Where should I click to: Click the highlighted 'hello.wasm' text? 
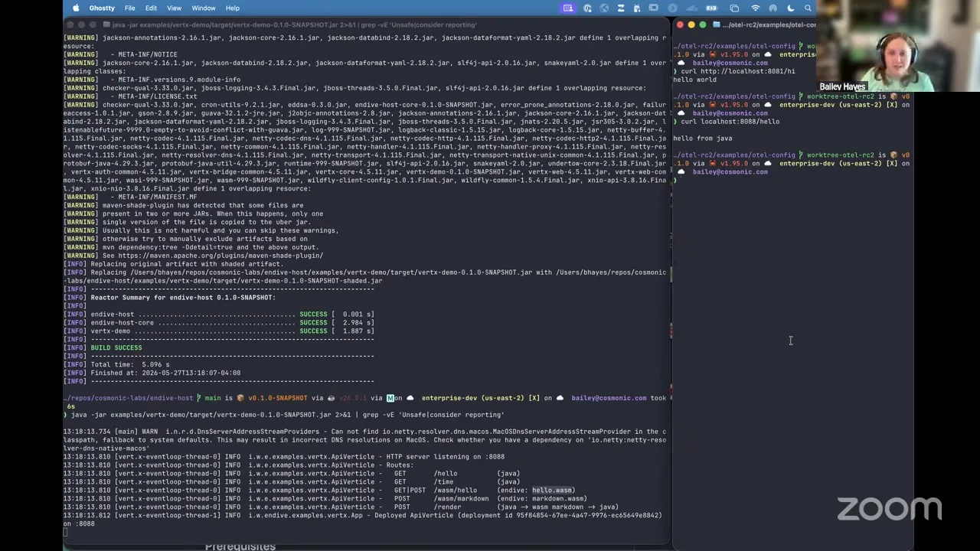click(553, 490)
